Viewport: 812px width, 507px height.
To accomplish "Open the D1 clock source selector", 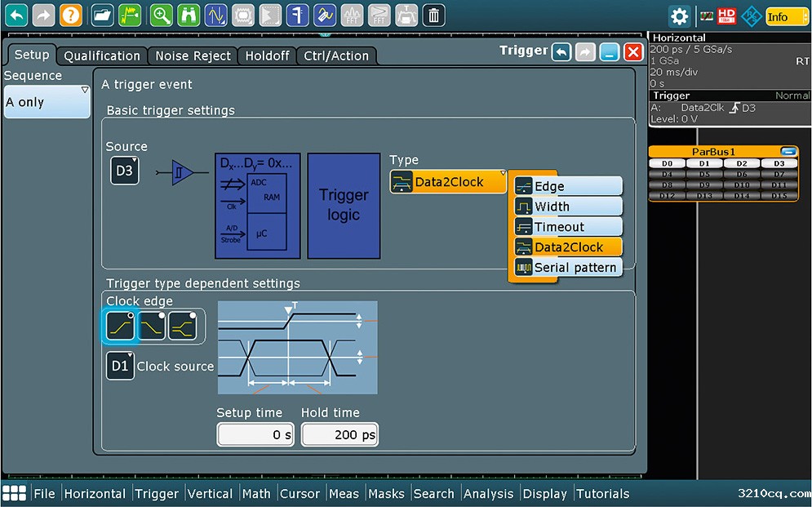I will pos(120,366).
